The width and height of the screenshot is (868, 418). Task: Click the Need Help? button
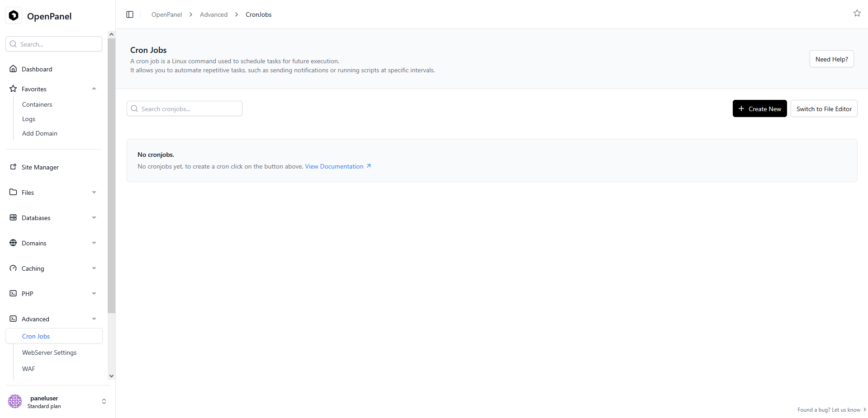pos(831,59)
